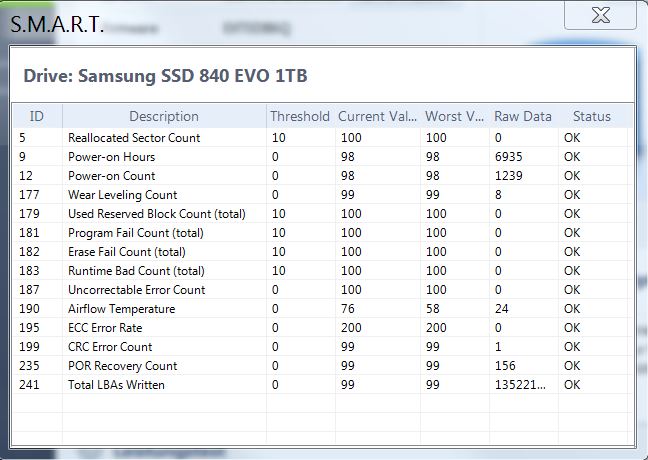Click raw data 24 for Airflow Temperature
Viewport: 648px width, 460px height.
pos(502,309)
